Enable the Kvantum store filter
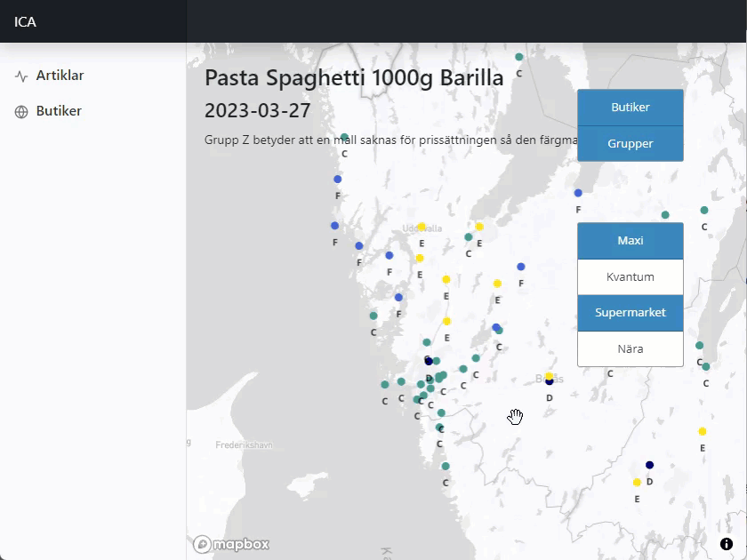Screen dimensions: 747x560 tap(630, 276)
